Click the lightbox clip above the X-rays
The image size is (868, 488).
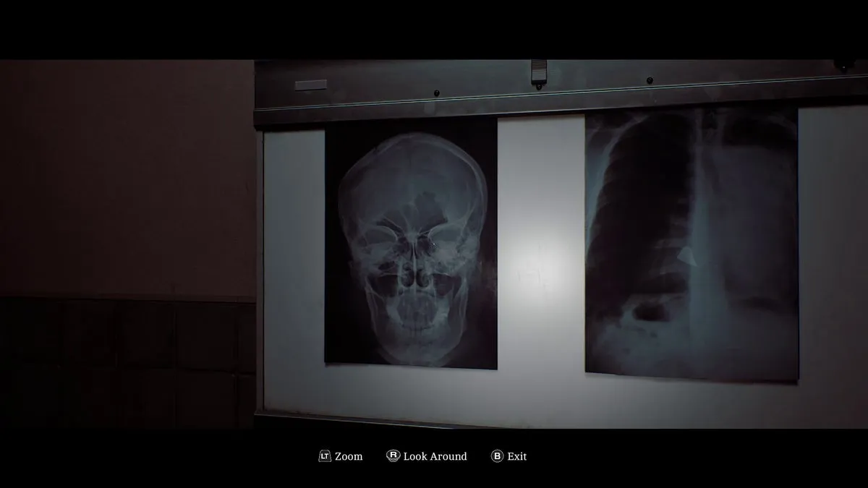click(537, 73)
